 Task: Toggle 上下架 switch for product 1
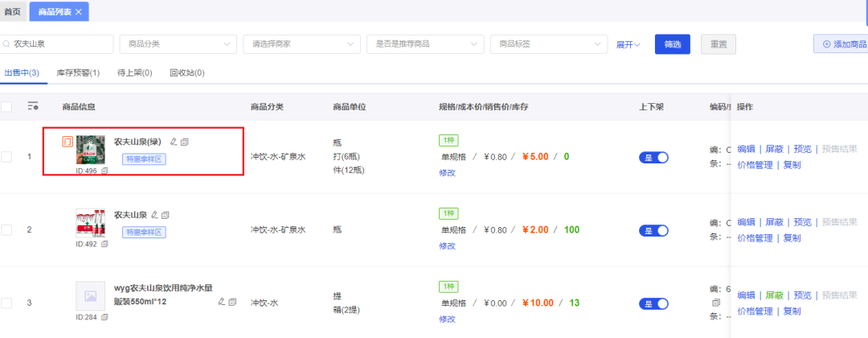pyautogui.click(x=653, y=158)
